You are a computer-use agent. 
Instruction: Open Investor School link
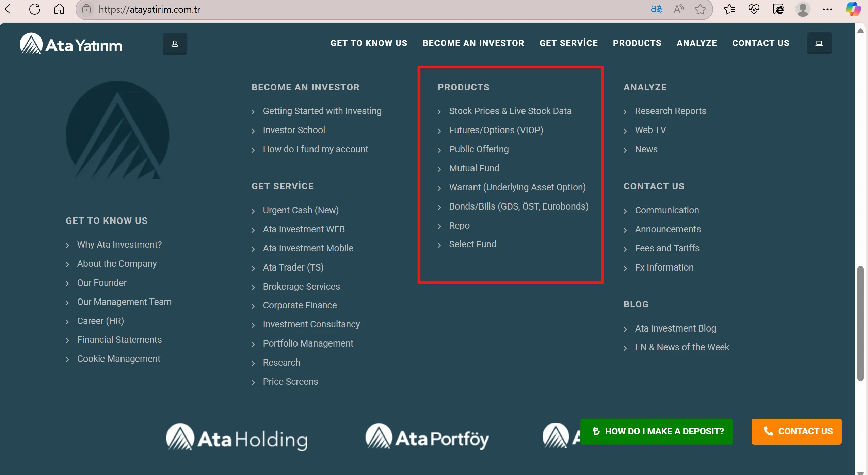pyautogui.click(x=294, y=130)
